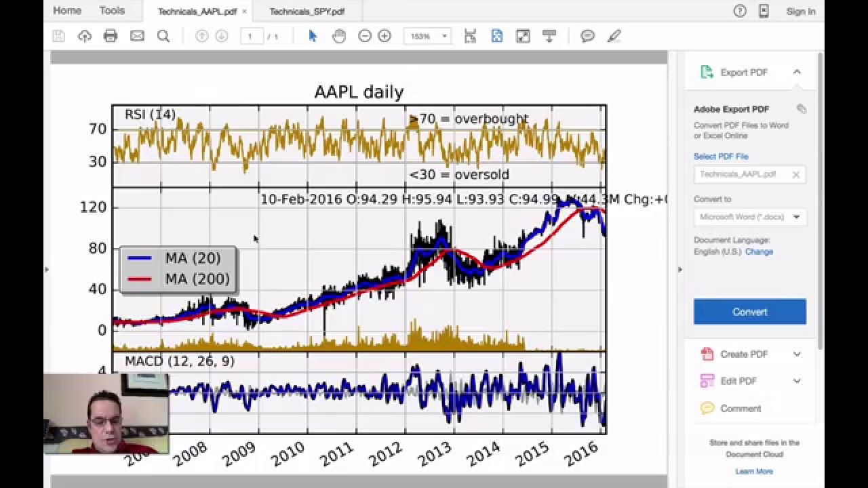868x488 pixels.
Task: Click the fit width scrolling icon
Action: (x=470, y=36)
